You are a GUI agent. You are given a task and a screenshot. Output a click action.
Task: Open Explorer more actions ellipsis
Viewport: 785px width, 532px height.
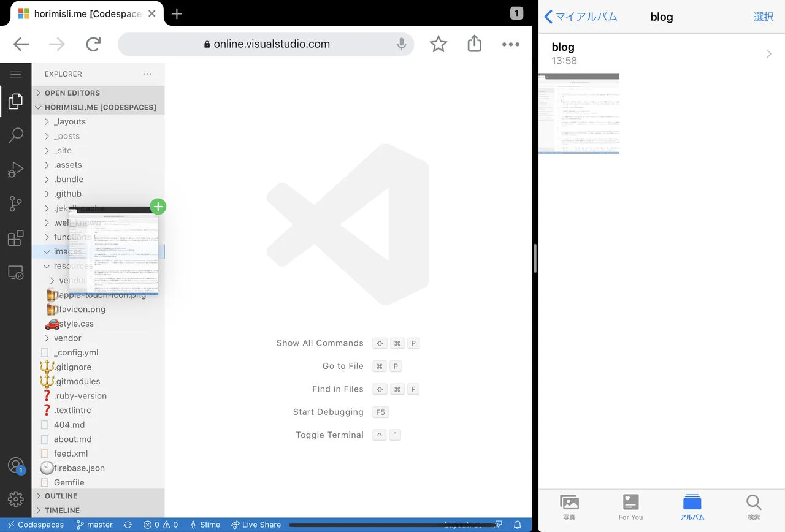(147, 74)
